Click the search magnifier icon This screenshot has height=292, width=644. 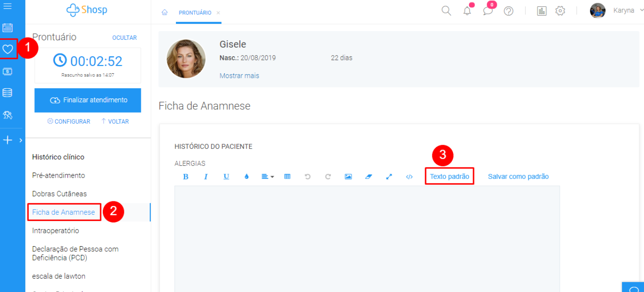446,11
